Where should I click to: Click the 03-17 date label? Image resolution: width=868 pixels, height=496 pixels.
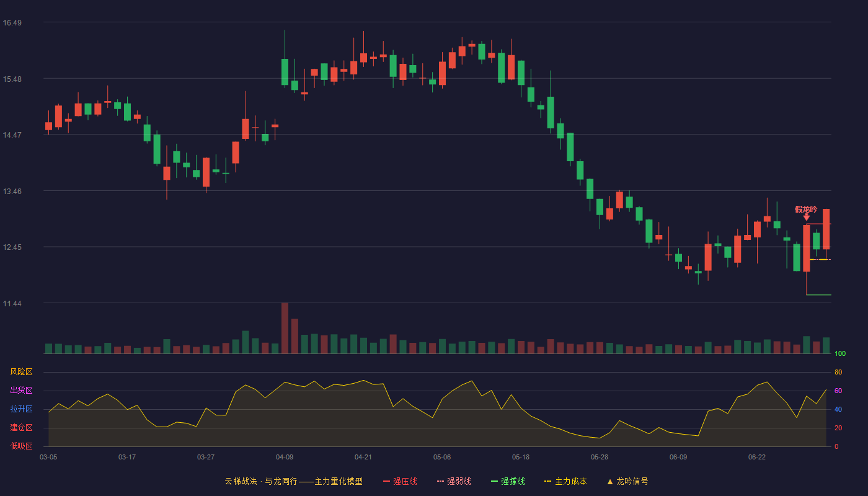127,457
